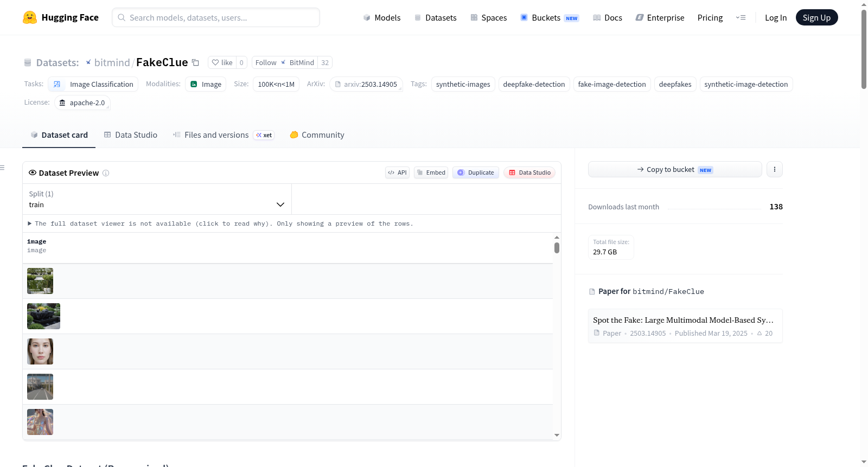Select the synthetic-images tag
868x467 pixels.
coord(463,84)
